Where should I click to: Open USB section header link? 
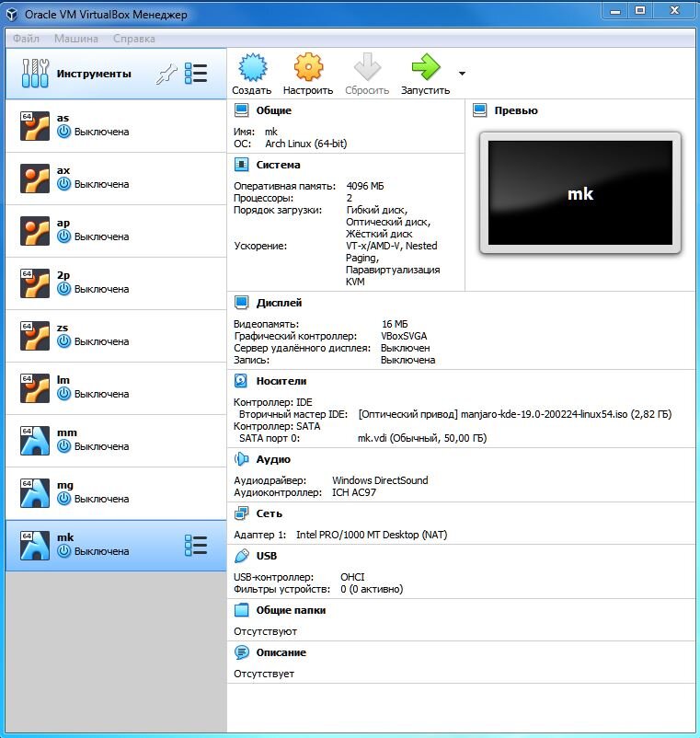click(266, 556)
